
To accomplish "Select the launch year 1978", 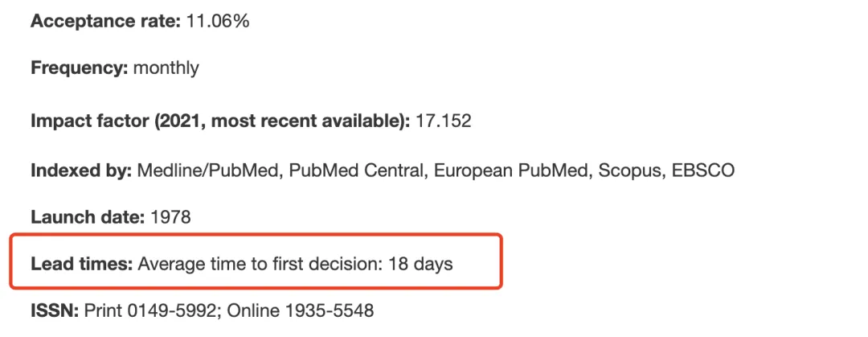I will point(170,216).
